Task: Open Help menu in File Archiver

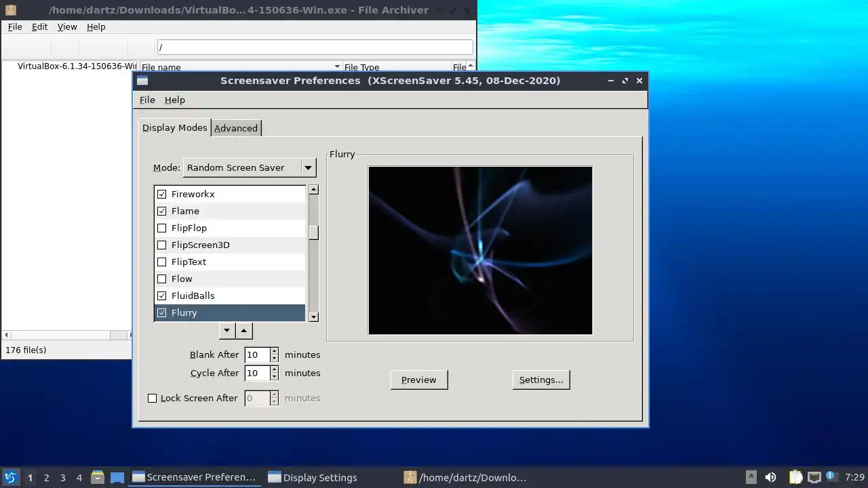Action: pyautogui.click(x=96, y=26)
